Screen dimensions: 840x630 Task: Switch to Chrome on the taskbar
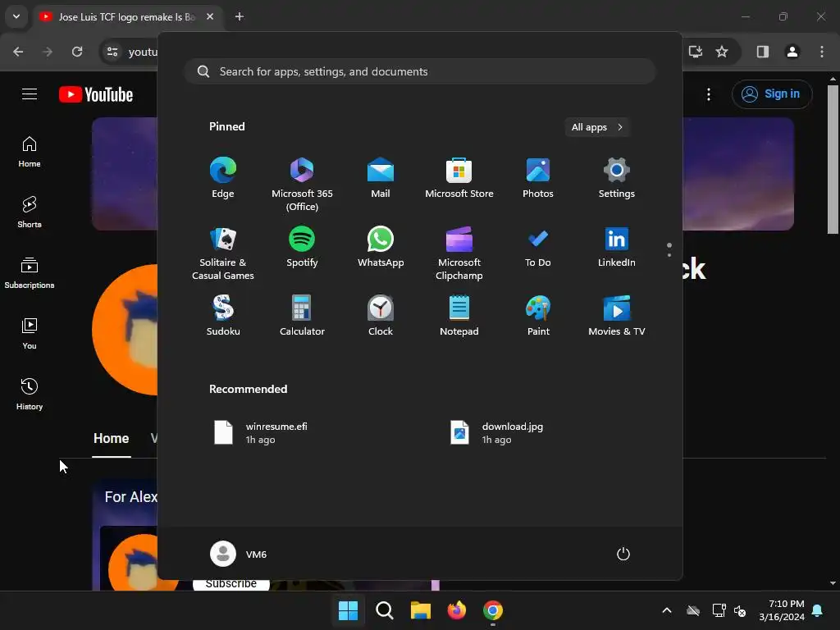(x=493, y=610)
